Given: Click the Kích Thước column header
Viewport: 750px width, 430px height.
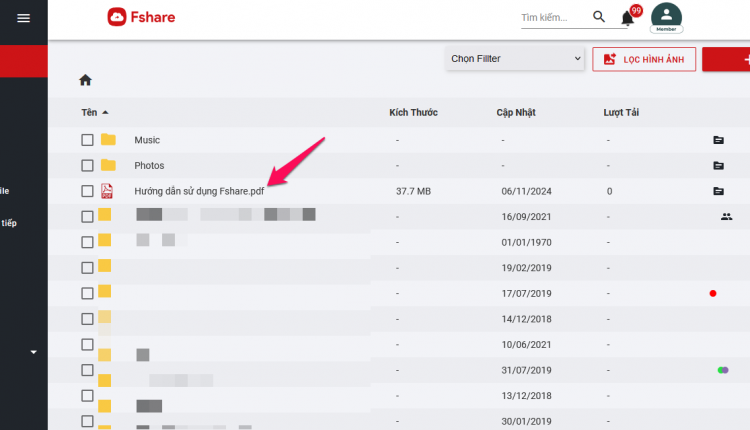Looking at the screenshot, I should pos(413,112).
